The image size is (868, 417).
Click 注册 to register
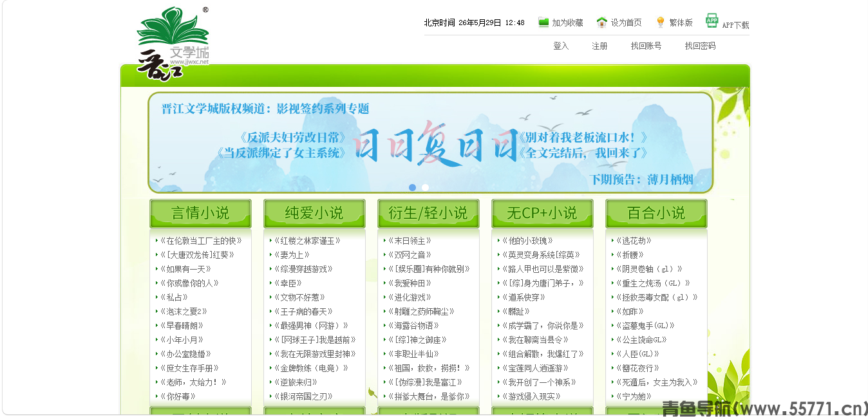(x=599, y=46)
